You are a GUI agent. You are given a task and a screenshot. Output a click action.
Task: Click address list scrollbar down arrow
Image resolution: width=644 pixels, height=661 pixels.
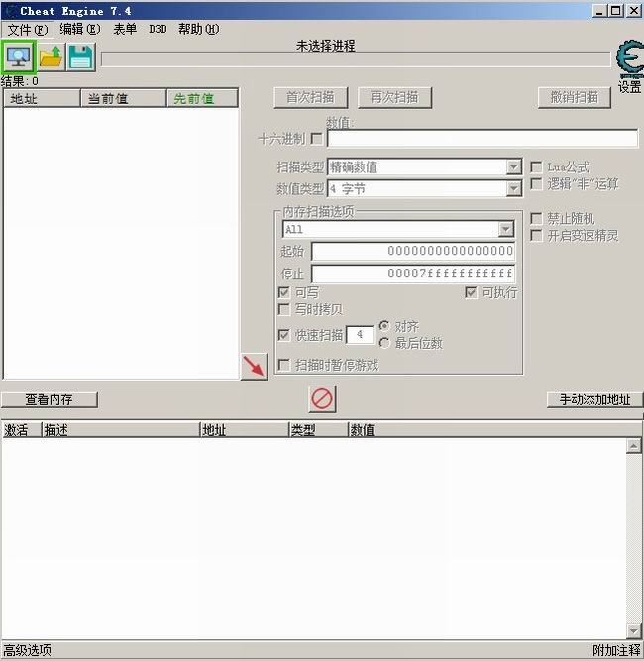click(634, 631)
